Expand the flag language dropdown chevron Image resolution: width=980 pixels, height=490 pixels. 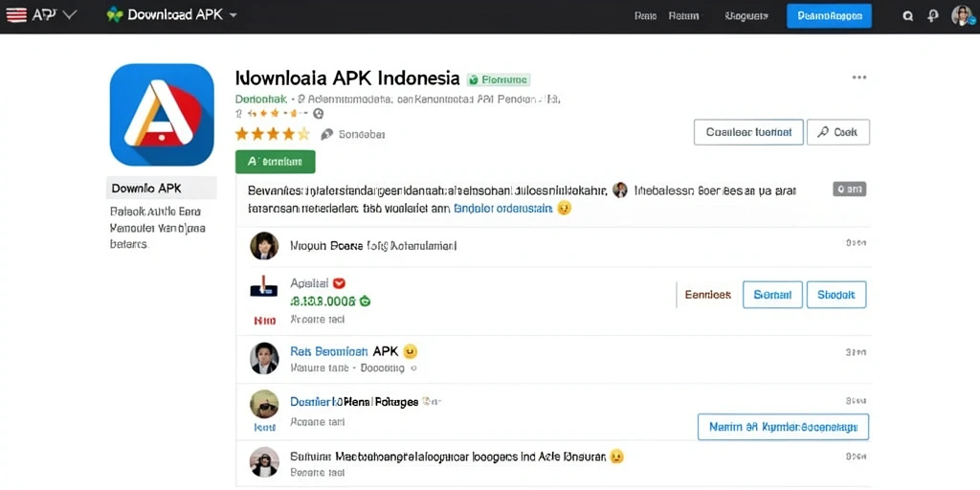coord(69,15)
